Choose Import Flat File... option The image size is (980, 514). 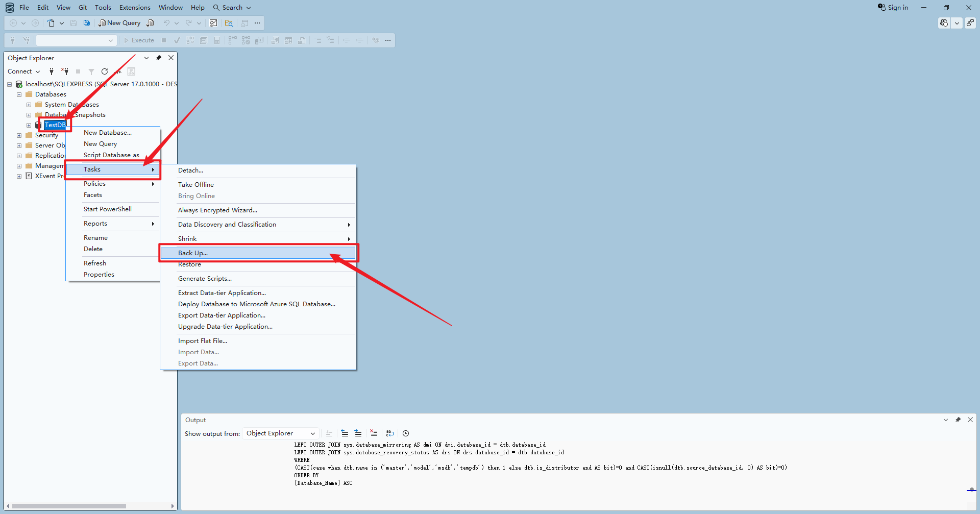(x=258, y=341)
